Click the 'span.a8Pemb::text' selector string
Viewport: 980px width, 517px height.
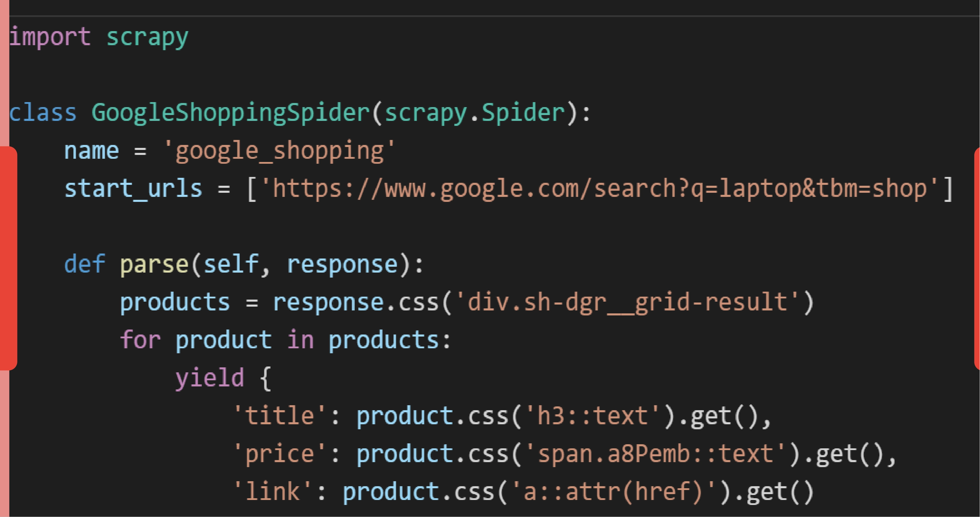point(655,454)
